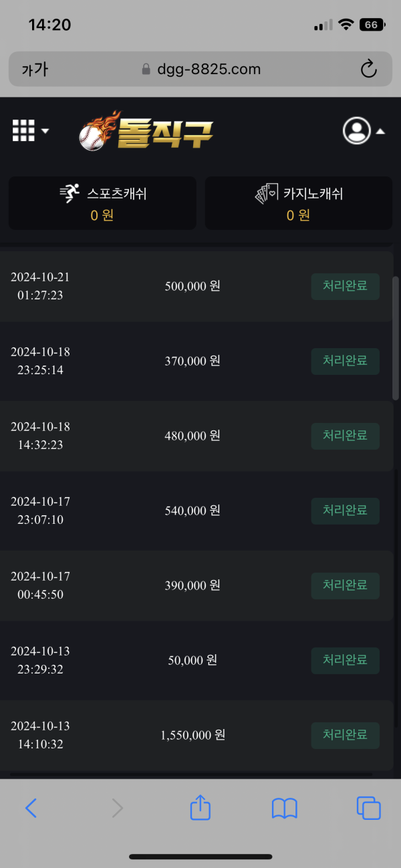Image resolution: width=401 pixels, height=868 pixels.
Task: Open the 카지노캐쉬 balance tab
Action: [298, 203]
